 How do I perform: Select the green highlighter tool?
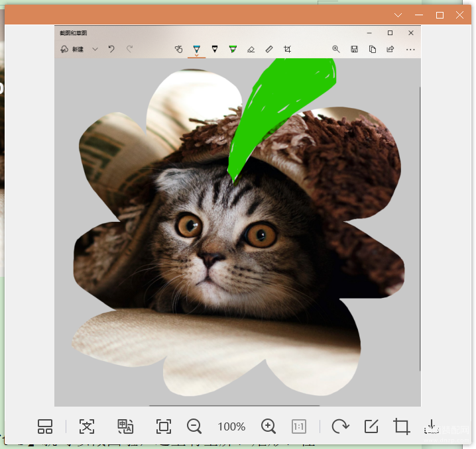coord(233,49)
